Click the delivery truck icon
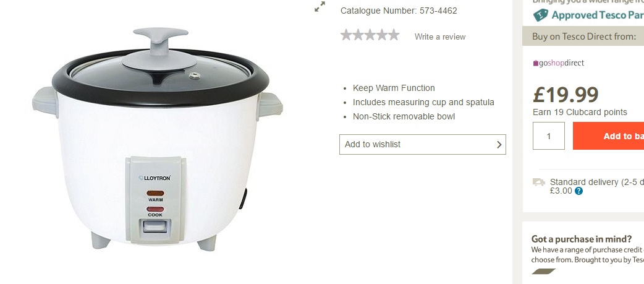 [539, 182]
